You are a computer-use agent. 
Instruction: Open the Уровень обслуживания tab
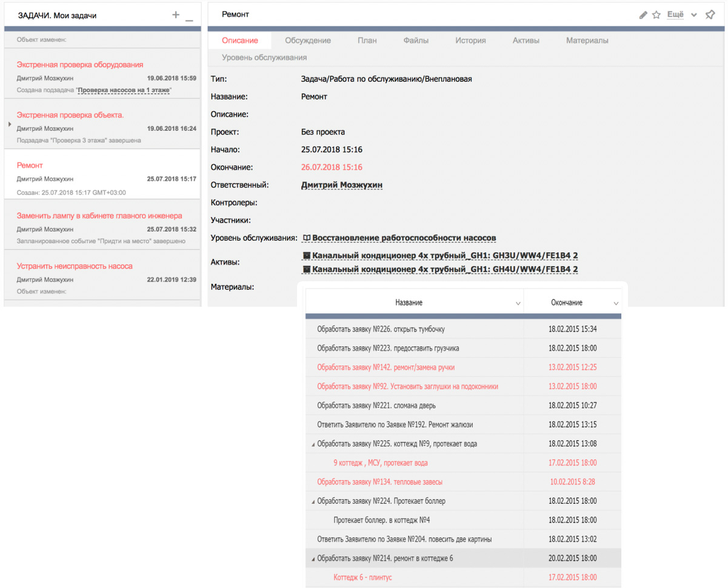[264, 58]
